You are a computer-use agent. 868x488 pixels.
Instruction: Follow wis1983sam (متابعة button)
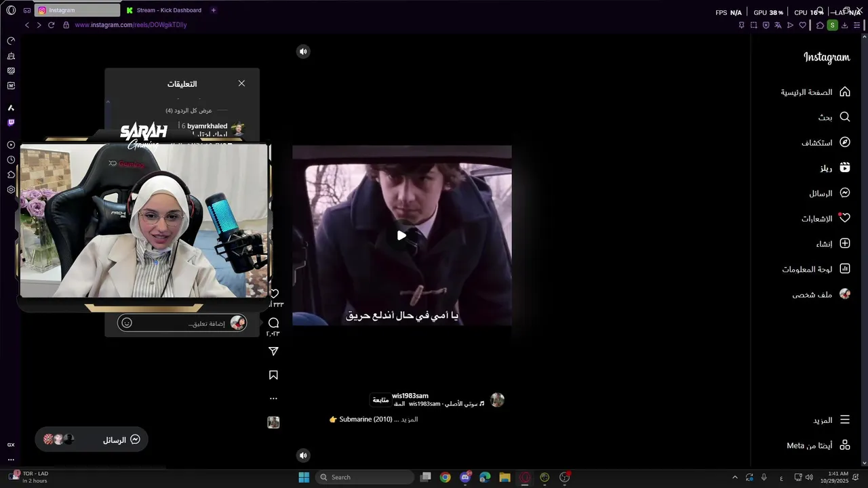click(380, 400)
